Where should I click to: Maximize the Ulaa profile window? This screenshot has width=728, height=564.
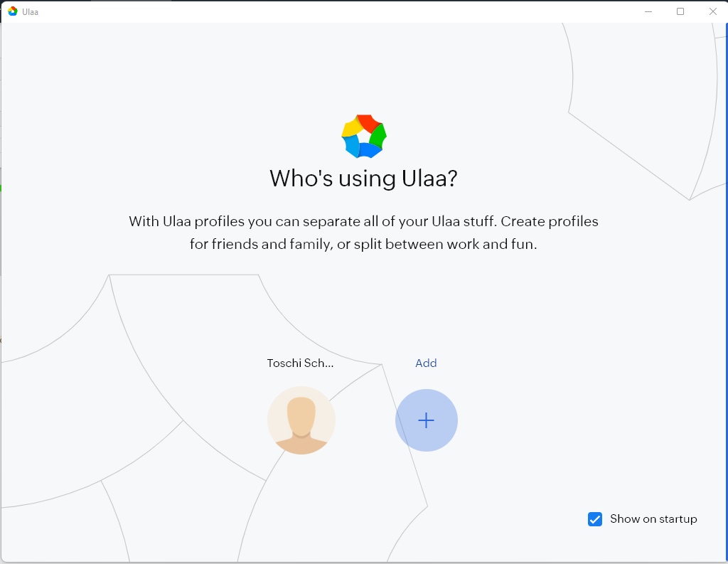[x=680, y=11]
